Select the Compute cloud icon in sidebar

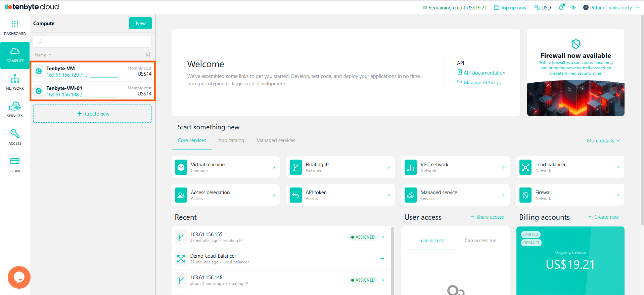coord(15,51)
